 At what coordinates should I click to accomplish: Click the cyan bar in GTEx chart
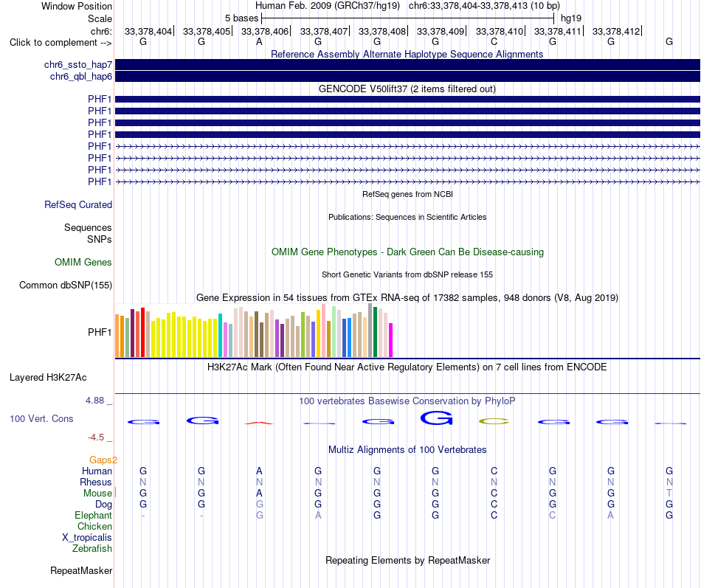(221, 336)
